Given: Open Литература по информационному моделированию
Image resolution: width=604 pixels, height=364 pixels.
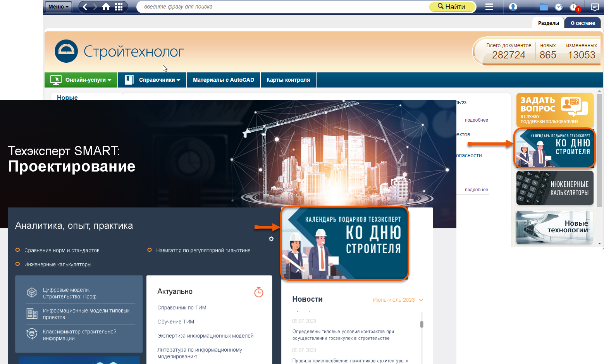Looking at the screenshot, I should pyautogui.click(x=200, y=353).
